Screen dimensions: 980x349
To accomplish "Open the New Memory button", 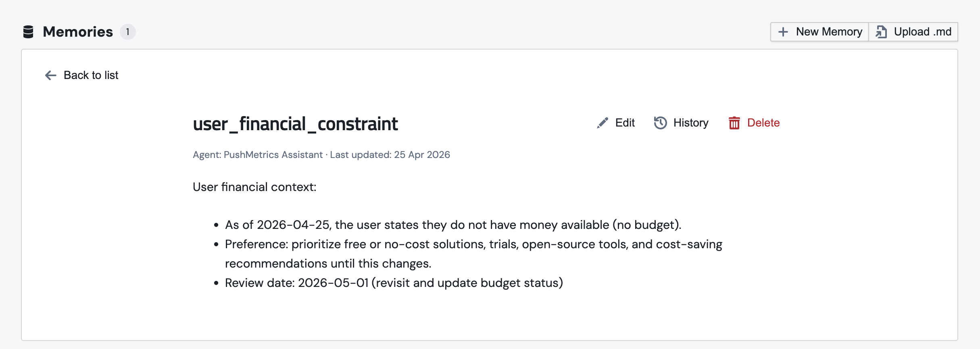I will 819,32.
